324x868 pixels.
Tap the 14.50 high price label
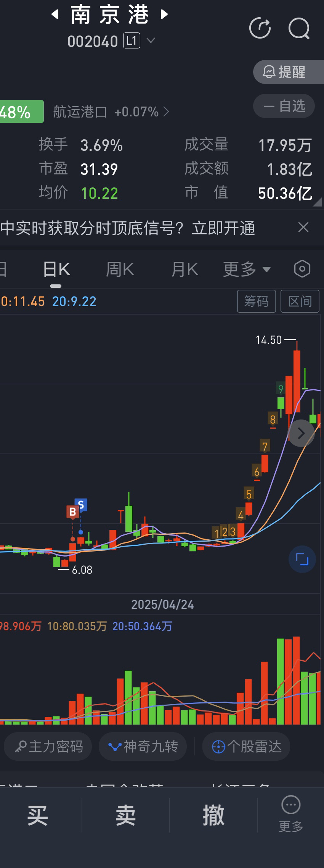pyautogui.click(x=269, y=340)
